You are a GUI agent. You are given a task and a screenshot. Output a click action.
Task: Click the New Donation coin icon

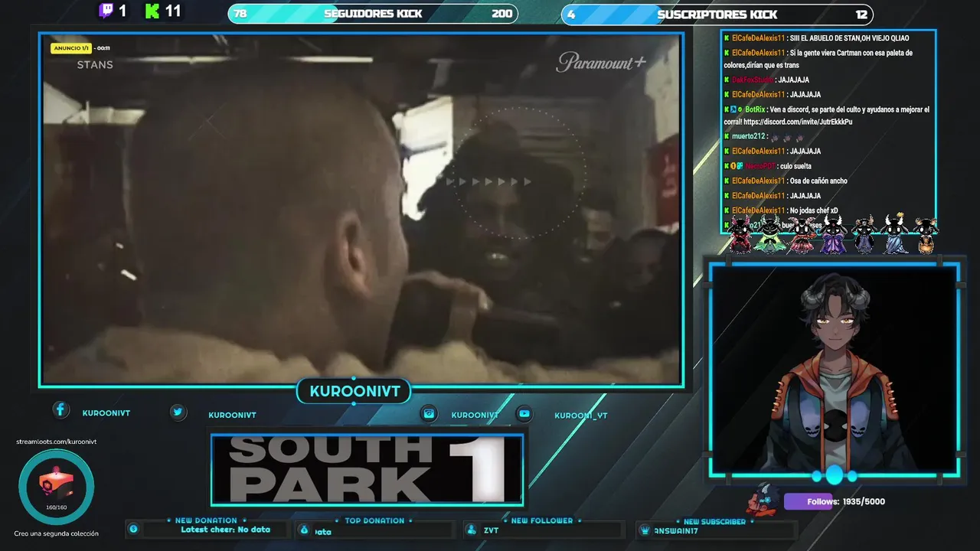(133, 529)
